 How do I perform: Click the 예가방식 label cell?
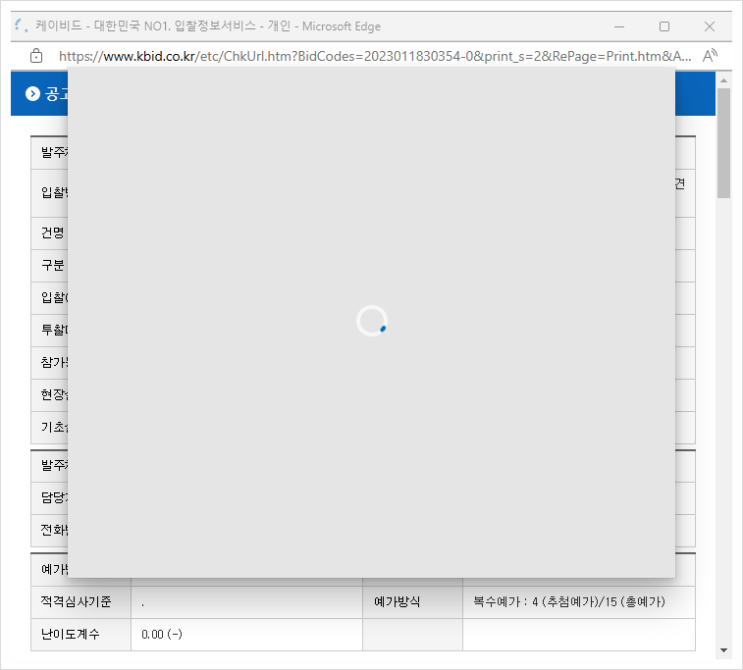[412, 602]
